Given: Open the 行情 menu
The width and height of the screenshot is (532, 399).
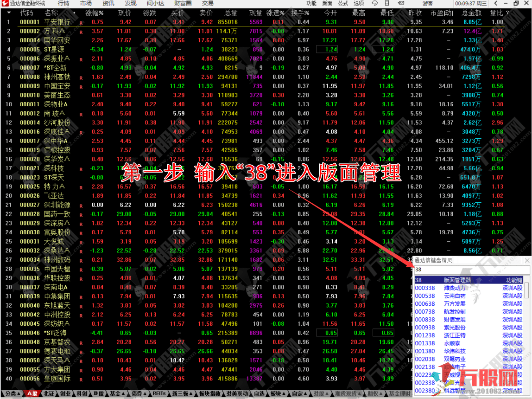Looking at the screenshot, I should click(63, 3).
